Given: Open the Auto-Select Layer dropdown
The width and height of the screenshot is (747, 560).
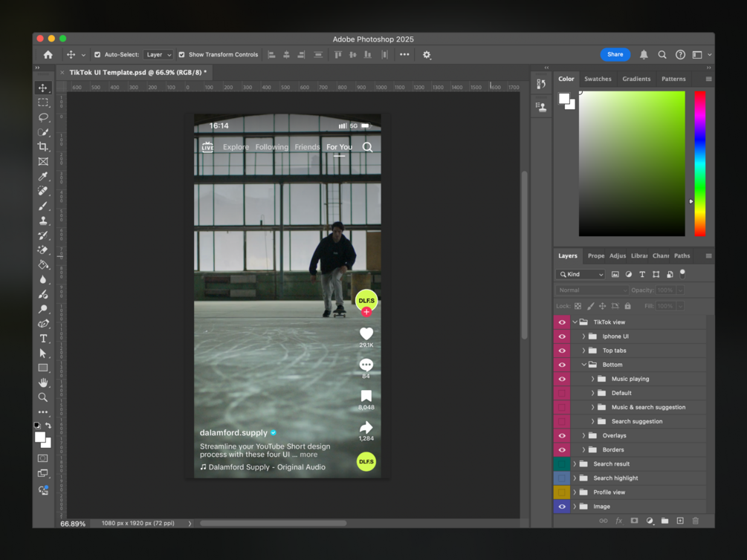Looking at the screenshot, I should (x=158, y=55).
